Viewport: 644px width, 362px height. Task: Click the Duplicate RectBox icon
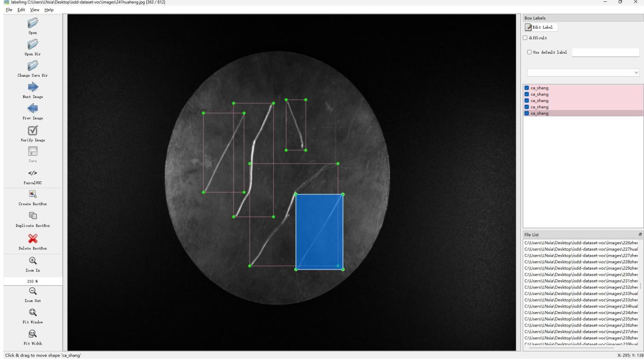(x=32, y=216)
